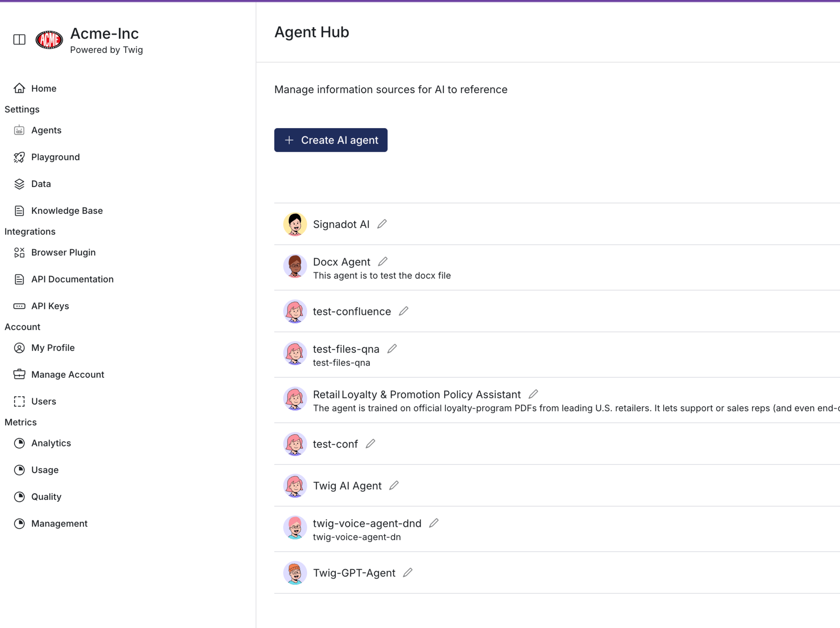Click the test-files-qna agent name
Image resolution: width=840 pixels, height=628 pixels.
(346, 349)
